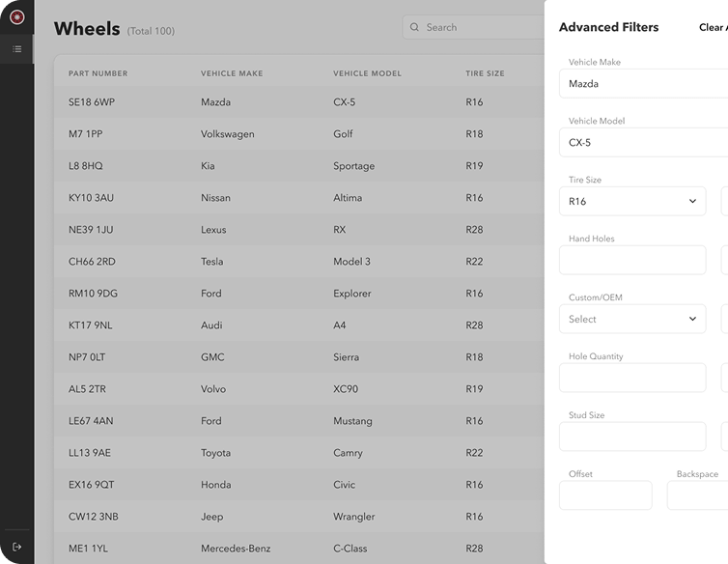Screen dimensions: 728x564
Task: Select part number CW12 3NB
Action: pyautogui.click(x=94, y=517)
